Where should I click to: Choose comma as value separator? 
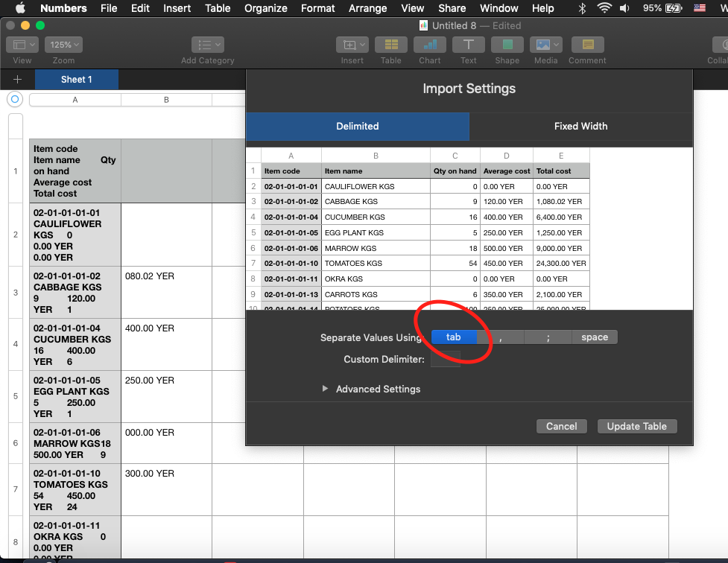[x=501, y=337]
